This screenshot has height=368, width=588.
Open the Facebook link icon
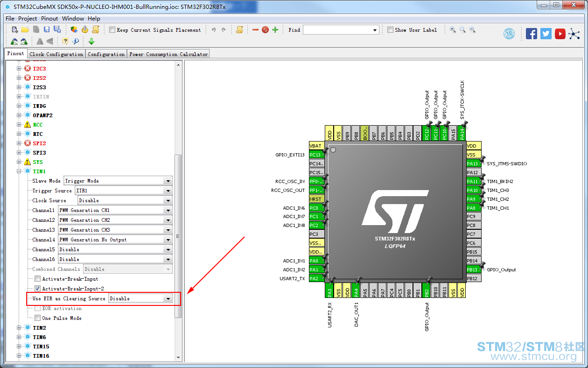[x=532, y=34]
